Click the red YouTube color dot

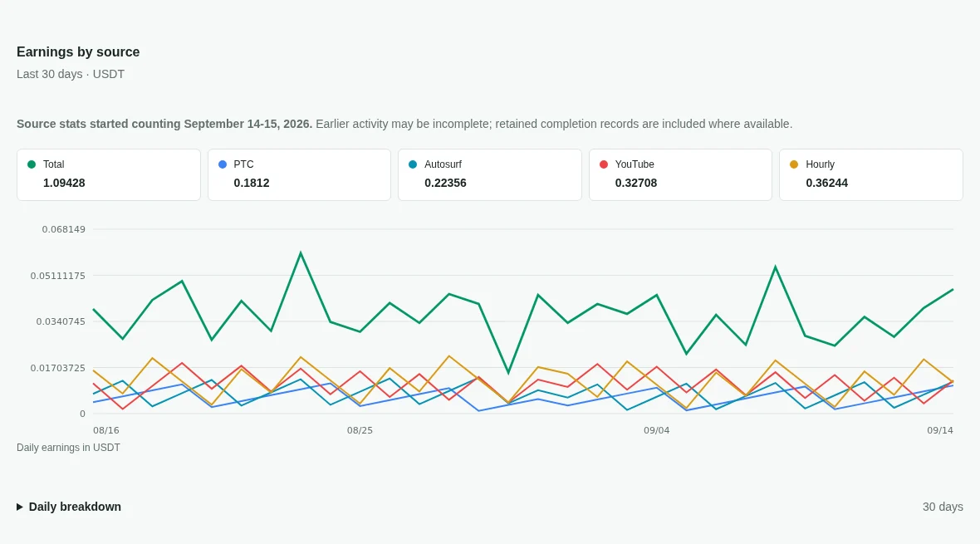pos(603,164)
